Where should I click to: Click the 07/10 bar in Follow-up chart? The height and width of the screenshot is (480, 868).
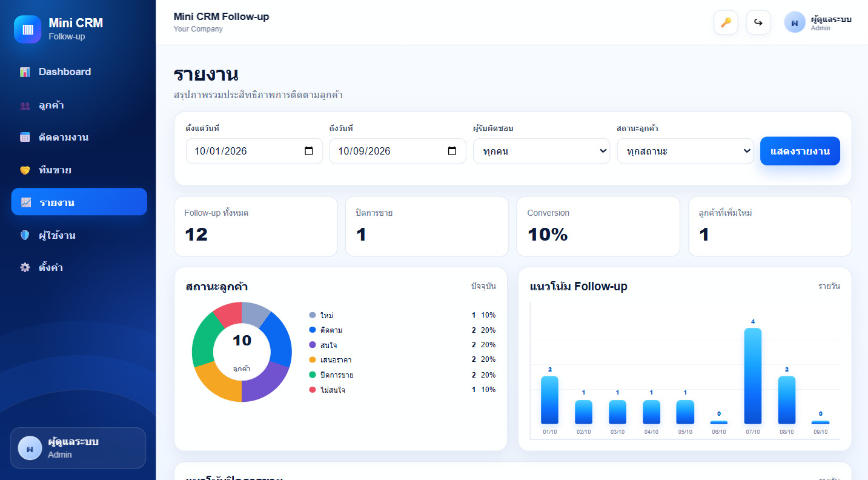(x=753, y=376)
